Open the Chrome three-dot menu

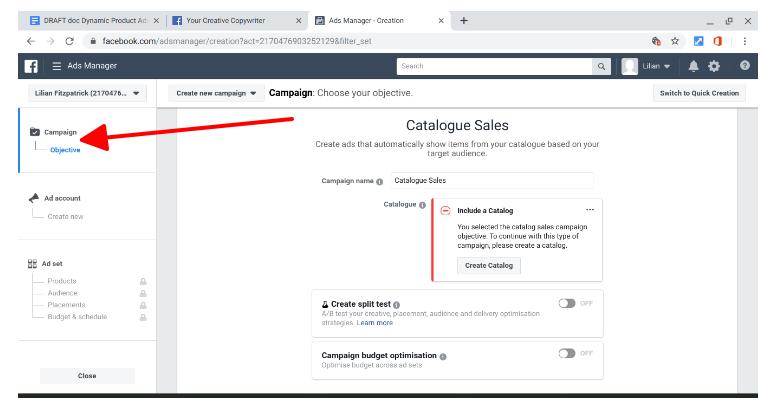pyautogui.click(x=744, y=41)
